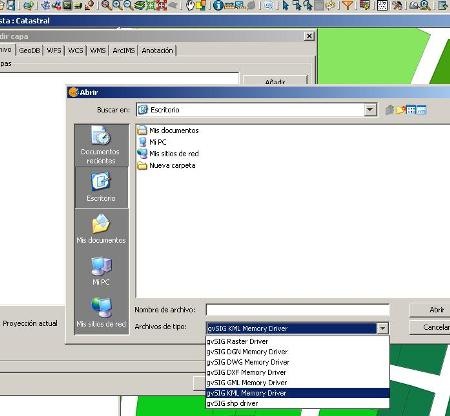The width and height of the screenshot is (450, 416).
Task: Open Documentos recientes shortcut
Action: pos(101,145)
